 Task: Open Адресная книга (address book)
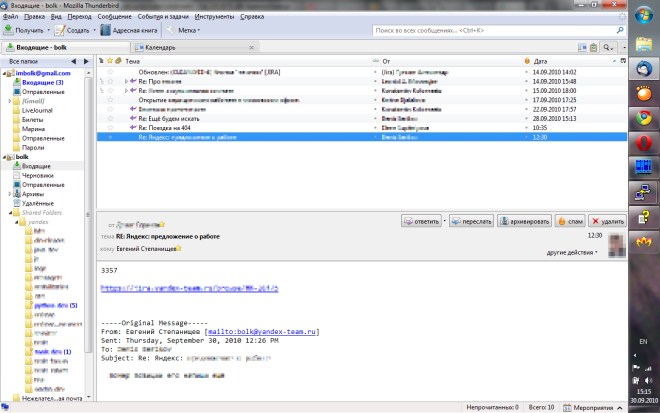point(129,30)
